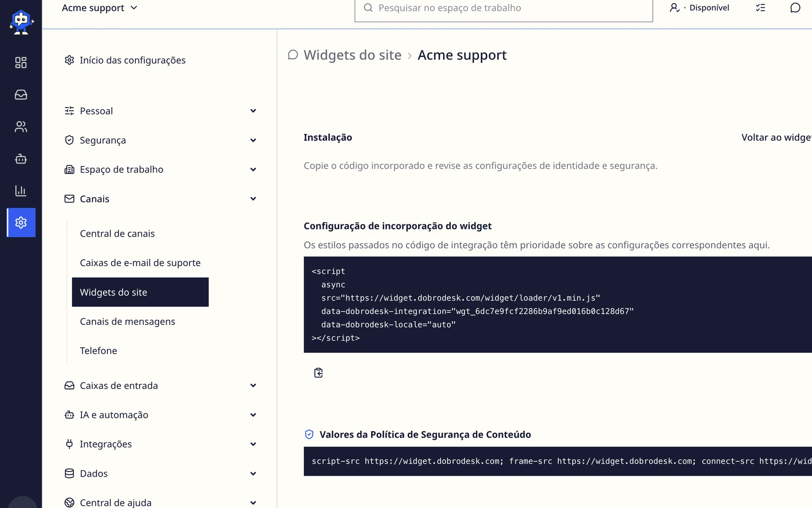This screenshot has height=508, width=812.
Task: Click the Dobrodesk robot logo
Action: point(21,22)
